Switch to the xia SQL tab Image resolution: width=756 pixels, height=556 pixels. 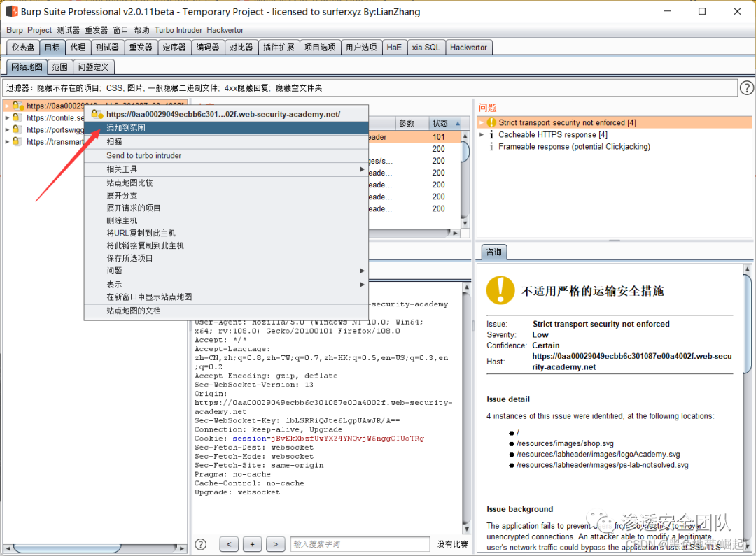click(x=426, y=48)
